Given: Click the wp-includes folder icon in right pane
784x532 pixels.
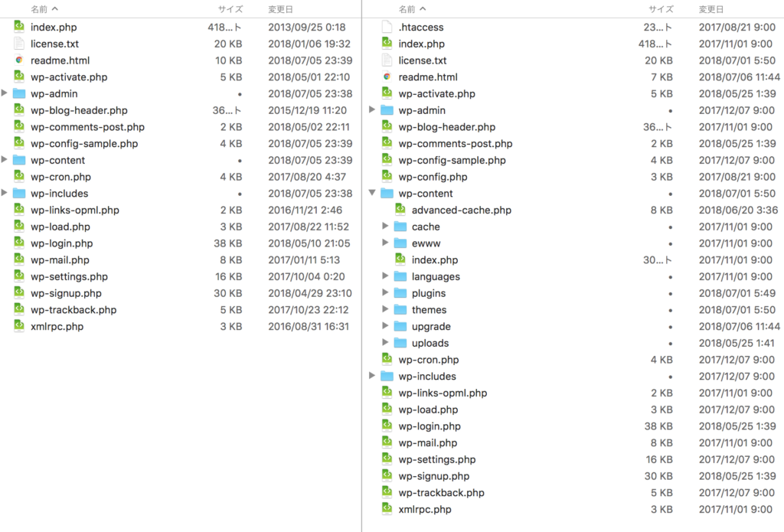Looking at the screenshot, I should [x=387, y=376].
